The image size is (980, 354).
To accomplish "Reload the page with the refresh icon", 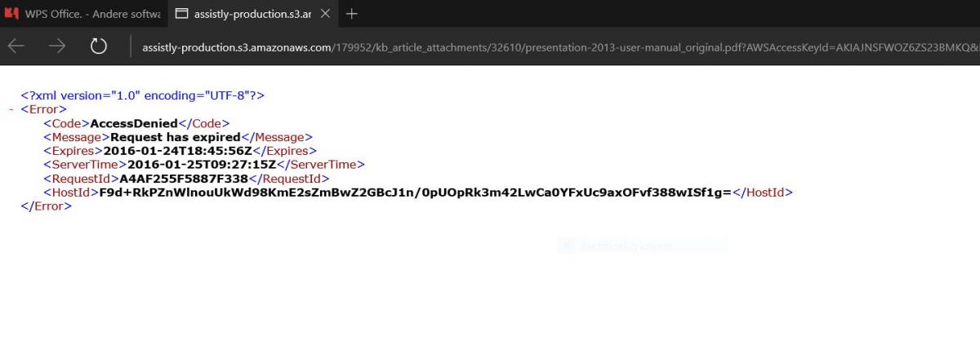I will tap(99, 46).
